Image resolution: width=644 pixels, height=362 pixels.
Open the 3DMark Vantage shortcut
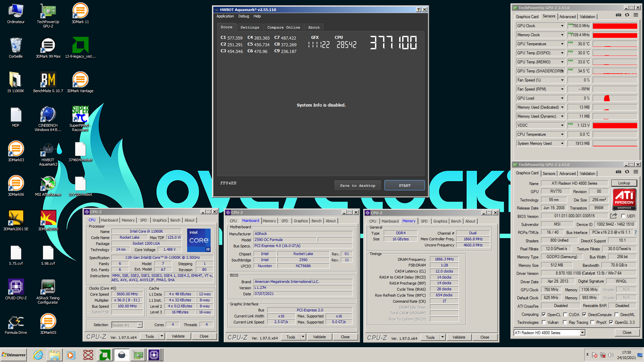(x=80, y=82)
